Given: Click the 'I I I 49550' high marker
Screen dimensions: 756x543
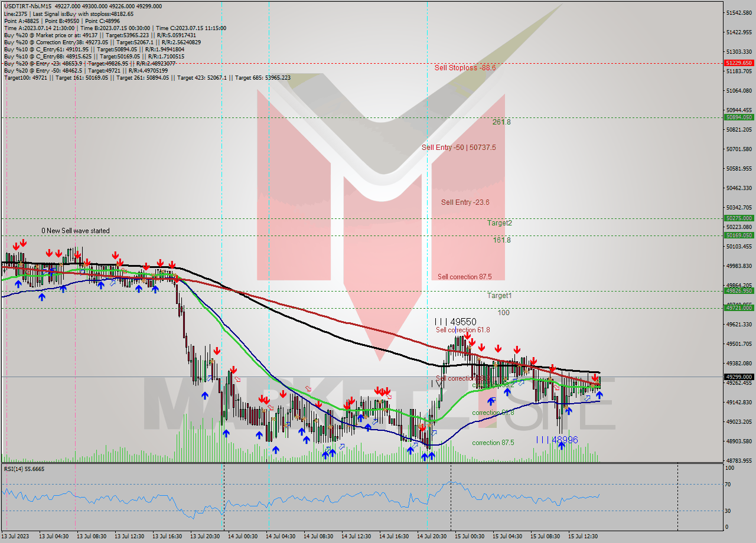Looking at the screenshot, I should [x=455, y=322].
